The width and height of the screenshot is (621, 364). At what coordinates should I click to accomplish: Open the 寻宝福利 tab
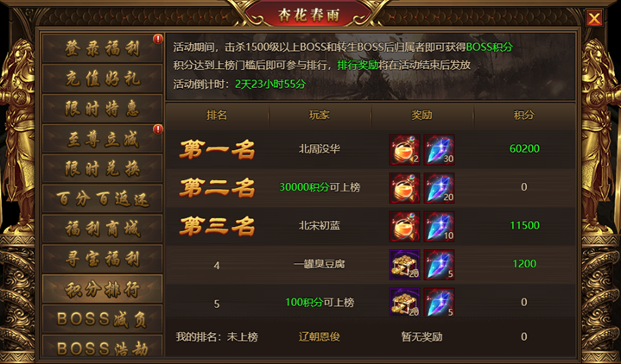tap(103, 259)
